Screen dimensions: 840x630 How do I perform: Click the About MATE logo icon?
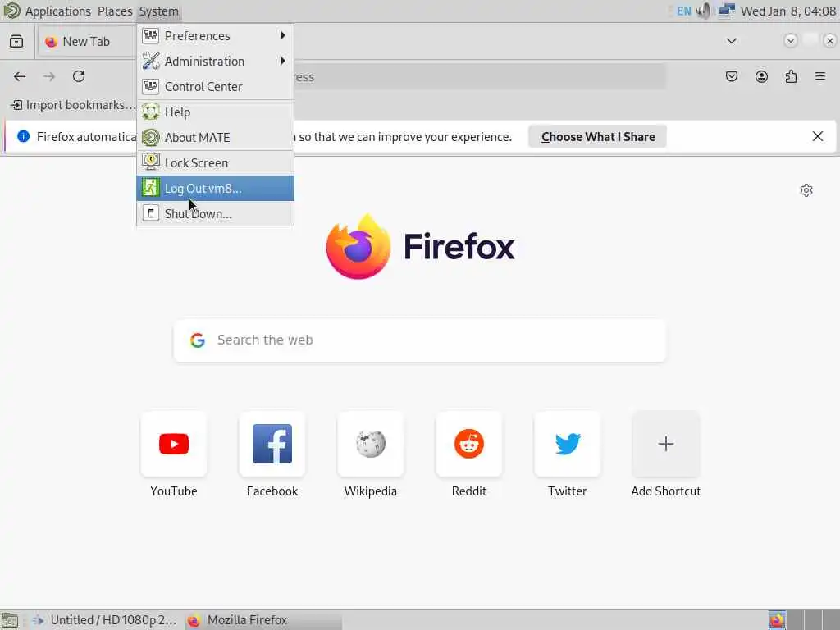click(x=151, y=138)
